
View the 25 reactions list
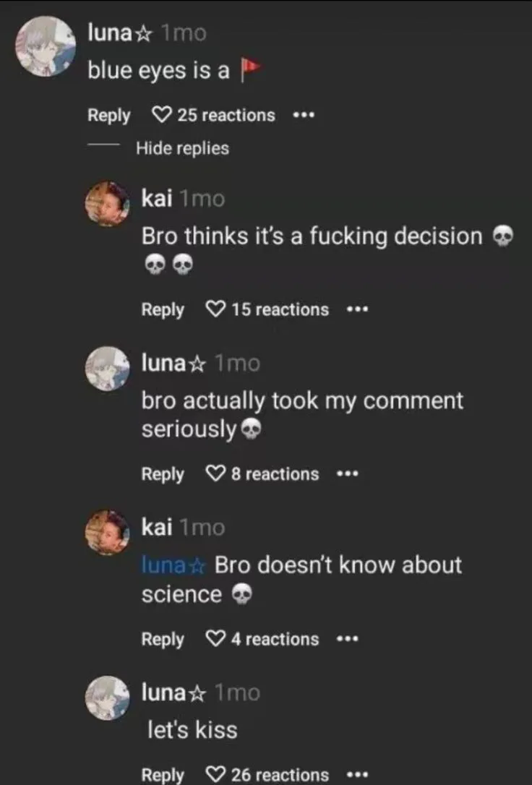coord(226,115)
